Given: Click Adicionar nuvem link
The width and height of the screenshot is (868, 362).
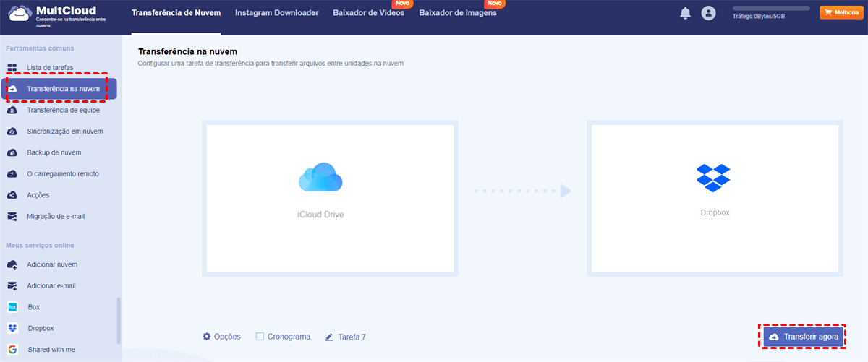Looking at the screenshot, I should pos(52,264).
